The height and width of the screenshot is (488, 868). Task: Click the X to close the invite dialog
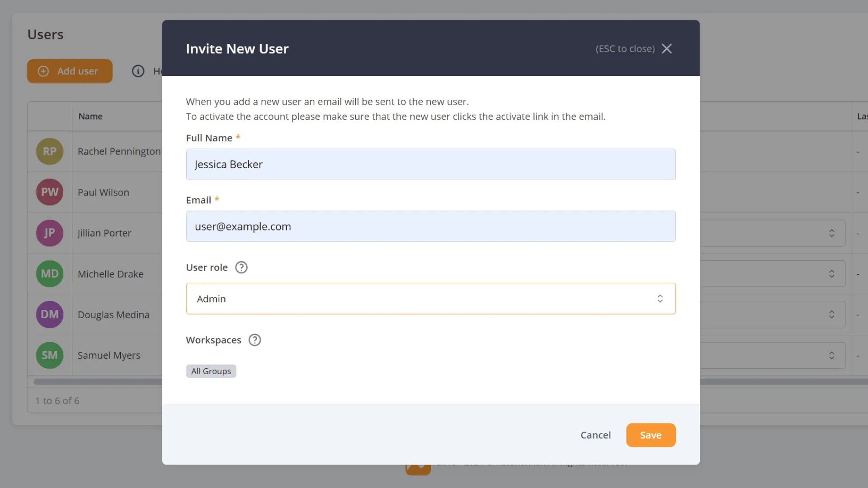coord(667,48)
